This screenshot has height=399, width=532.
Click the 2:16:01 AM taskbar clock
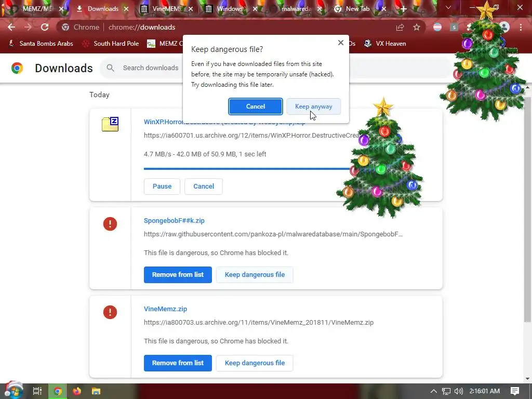pos(485,391)
